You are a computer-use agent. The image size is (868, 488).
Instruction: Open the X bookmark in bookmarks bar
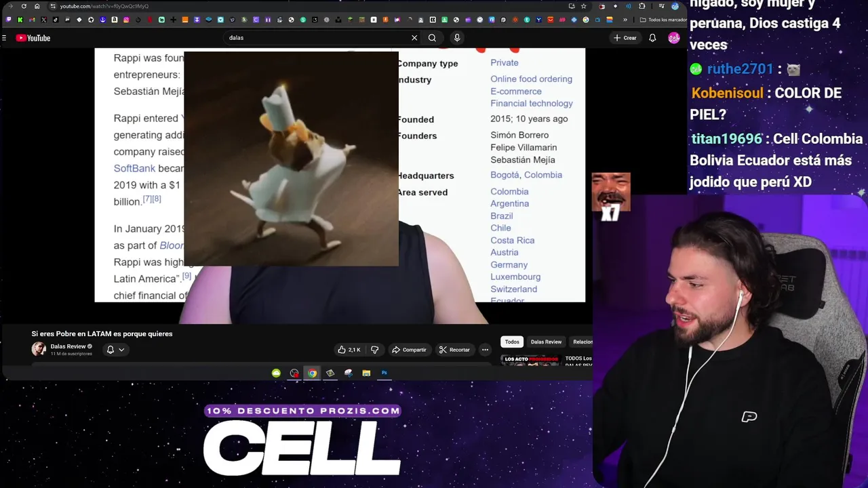[44, 20]
